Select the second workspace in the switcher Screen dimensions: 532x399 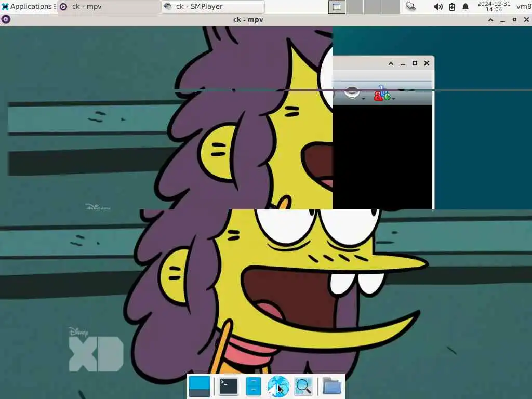[x=354, y=7]
